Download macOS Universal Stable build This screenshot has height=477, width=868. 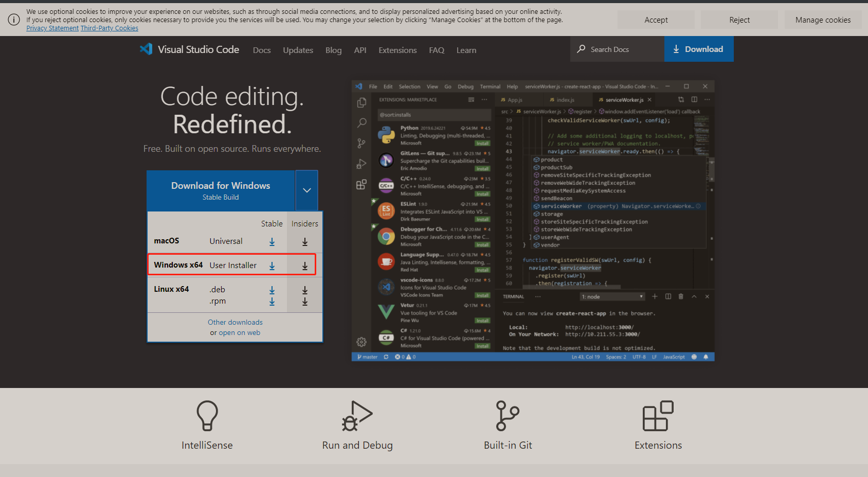click(x=272, y=241)
